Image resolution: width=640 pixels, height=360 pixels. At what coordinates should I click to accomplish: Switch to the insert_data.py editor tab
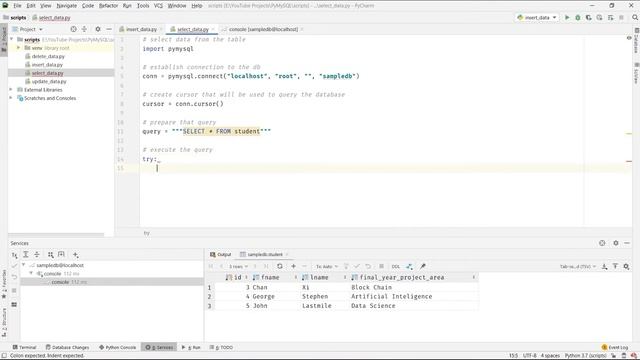(x=141, y=29)
